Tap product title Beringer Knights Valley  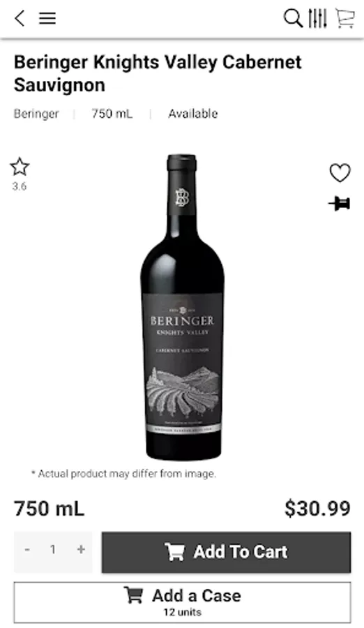click(x=158, y=73)
